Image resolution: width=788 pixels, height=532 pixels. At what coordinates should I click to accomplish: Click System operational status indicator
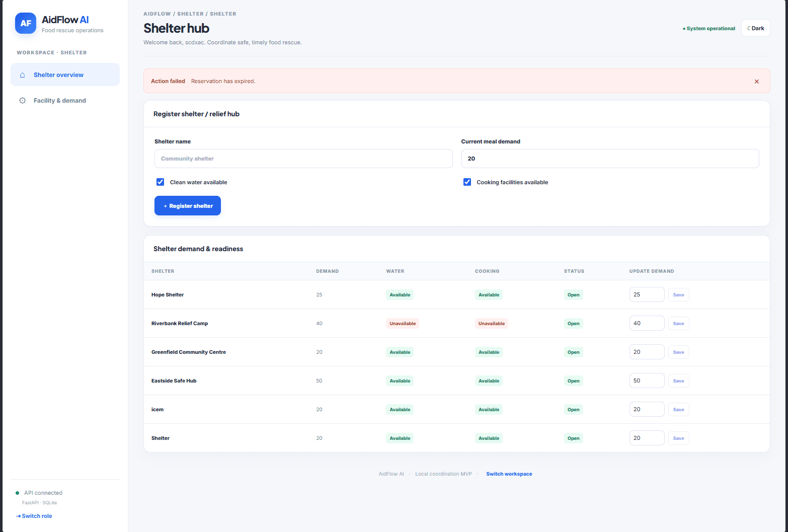pos(708,29)
